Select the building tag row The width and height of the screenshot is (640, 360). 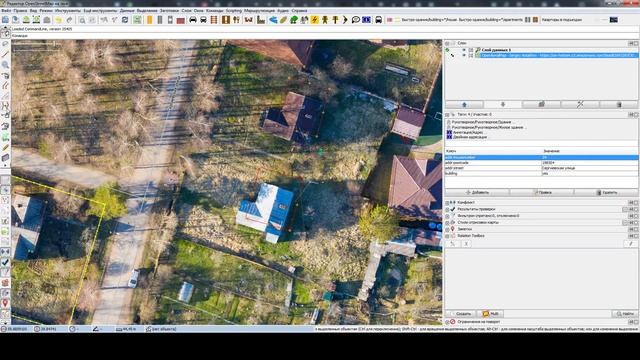tap(542, 173)
